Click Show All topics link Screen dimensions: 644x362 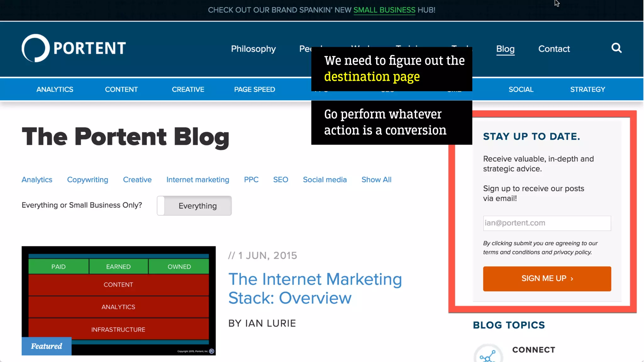coord(376,180)
